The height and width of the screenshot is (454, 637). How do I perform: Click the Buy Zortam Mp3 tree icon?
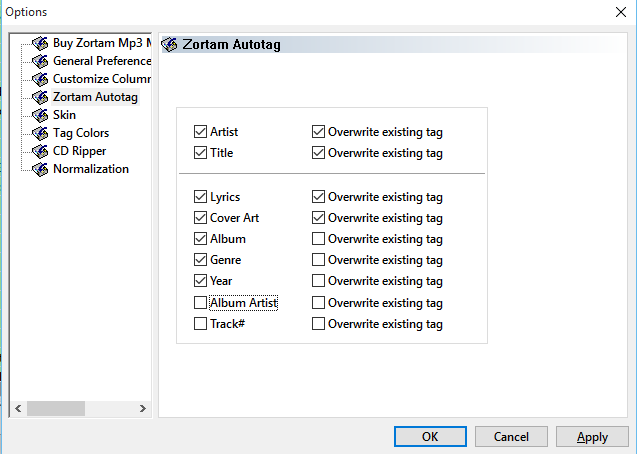40,43
